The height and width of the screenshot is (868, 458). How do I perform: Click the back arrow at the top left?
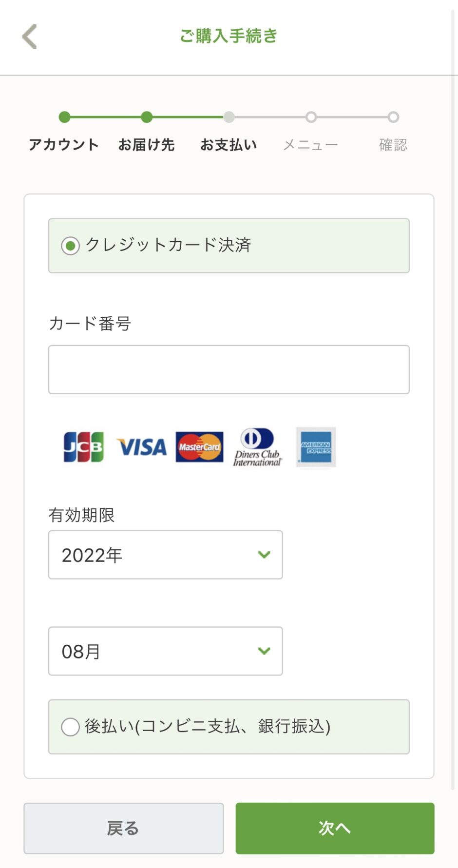[x=30, y=37]
